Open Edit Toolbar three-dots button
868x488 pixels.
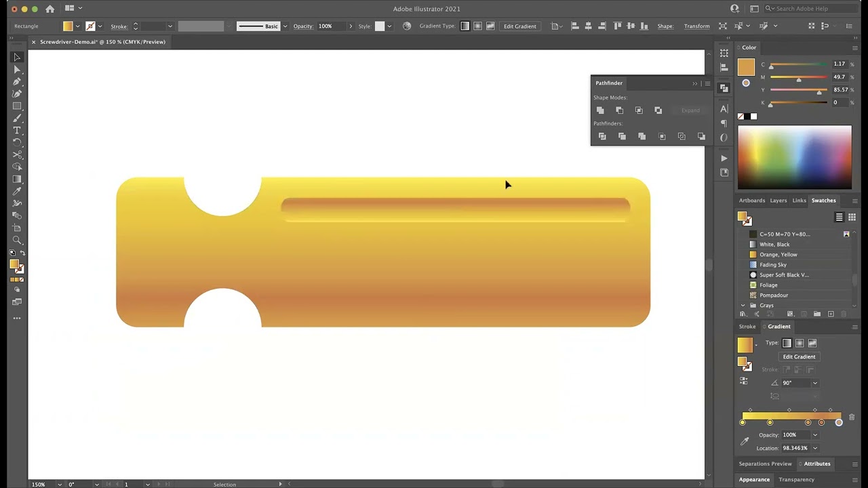click(17, 318)
